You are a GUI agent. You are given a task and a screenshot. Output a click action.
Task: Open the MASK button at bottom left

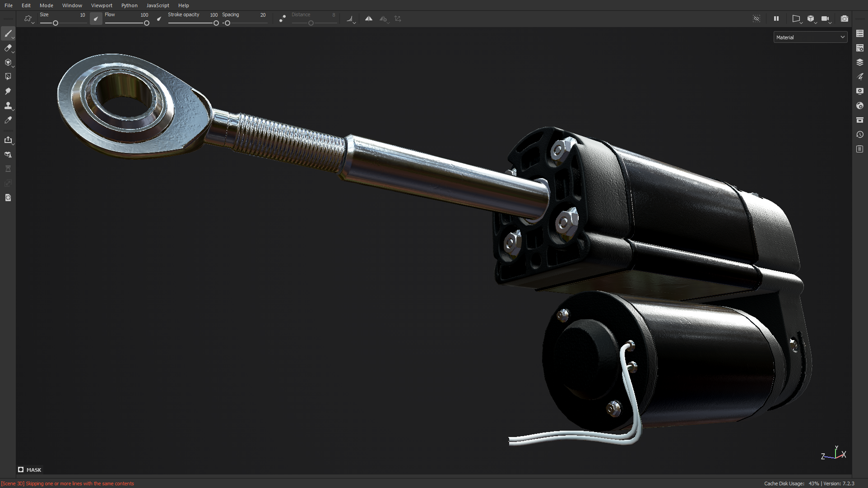coord(30,470)
